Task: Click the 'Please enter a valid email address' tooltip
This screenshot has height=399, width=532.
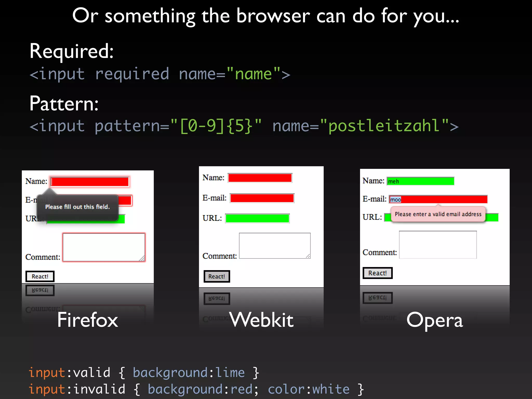Action: pos(438,214)
